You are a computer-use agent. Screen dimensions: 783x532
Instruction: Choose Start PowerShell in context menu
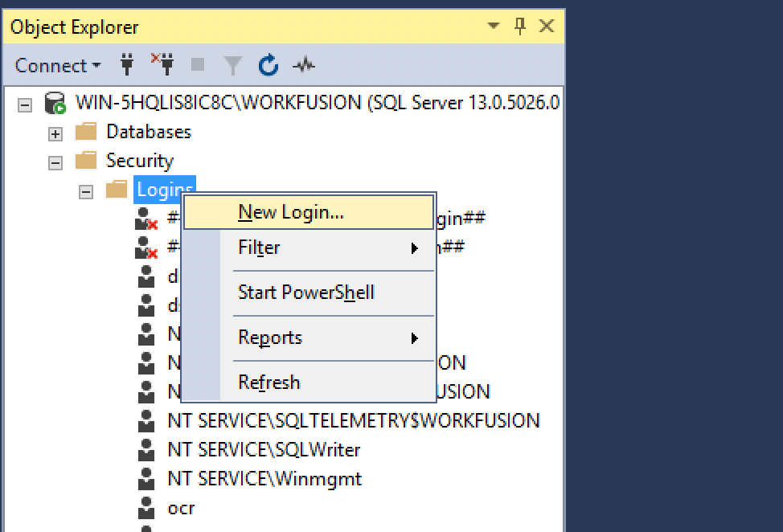click(x=308, y=293)
